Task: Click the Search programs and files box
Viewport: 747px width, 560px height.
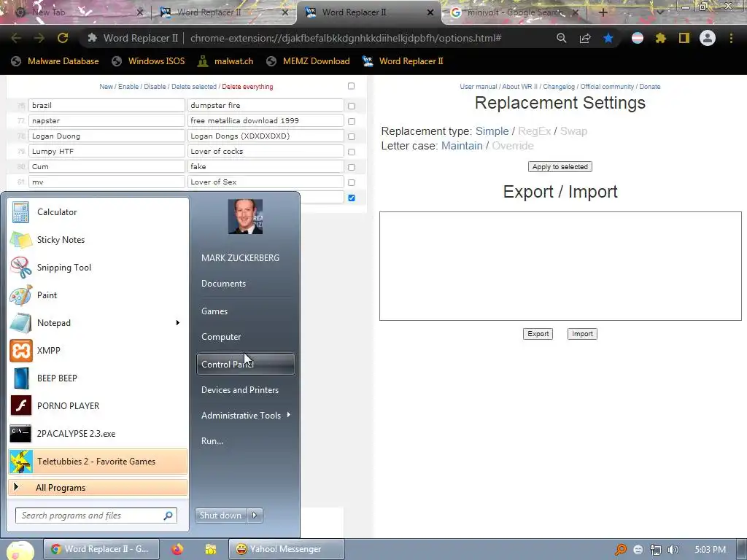Action: (96, 516)
